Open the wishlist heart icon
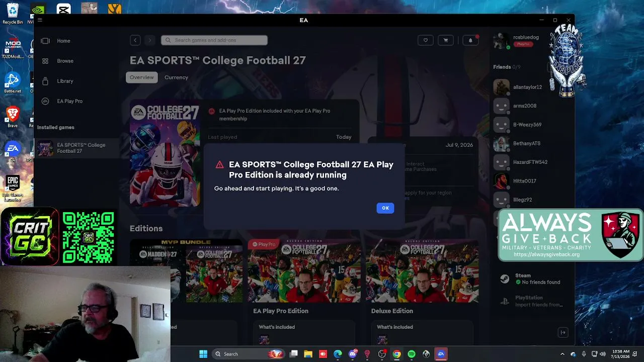This screenshot has height=362, width=644. [425, 40]
